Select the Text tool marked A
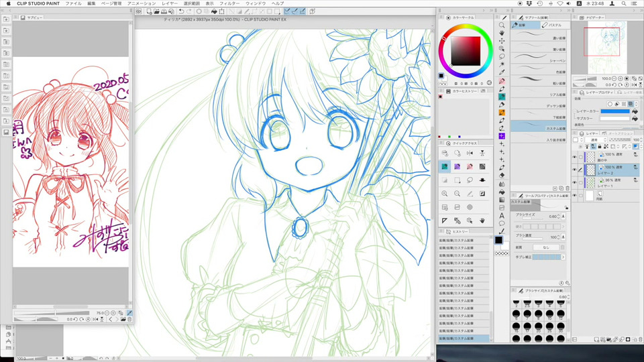Viewport: 644px width, 362px height. 502,215
